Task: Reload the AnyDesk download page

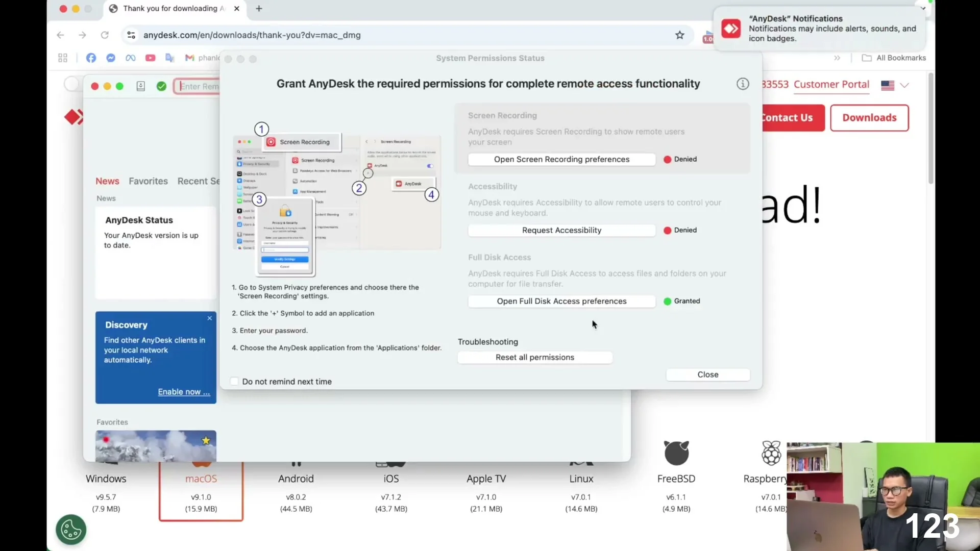Action: click(105, 35)
